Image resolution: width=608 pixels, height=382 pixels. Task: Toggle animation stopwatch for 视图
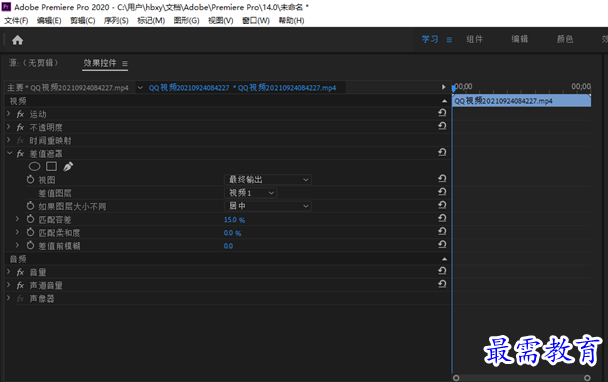[x=30, y=179]
